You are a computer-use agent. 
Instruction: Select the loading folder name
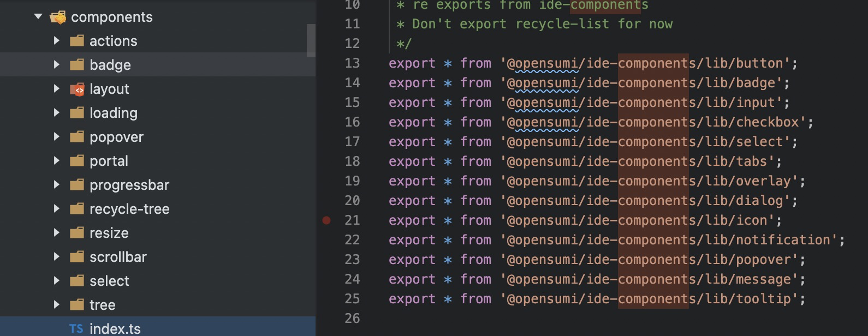pyautogui.click(x=114, y=113)
